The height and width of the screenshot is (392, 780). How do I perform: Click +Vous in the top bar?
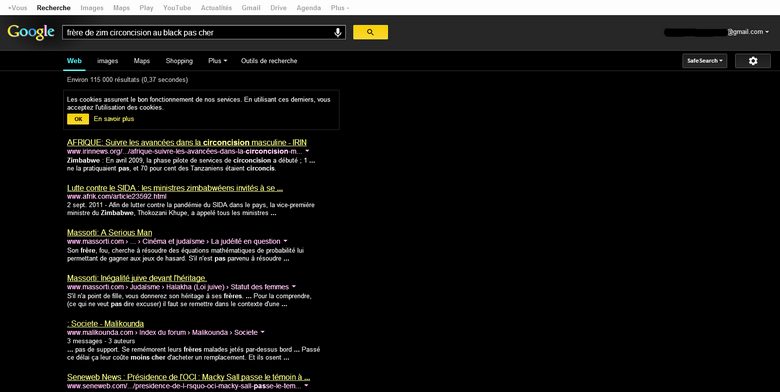pos(17,8)
